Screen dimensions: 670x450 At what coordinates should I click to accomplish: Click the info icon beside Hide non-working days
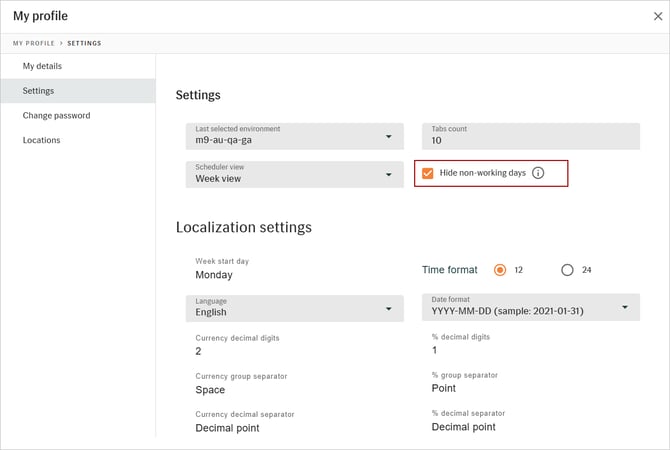click(x=538, y=173)
